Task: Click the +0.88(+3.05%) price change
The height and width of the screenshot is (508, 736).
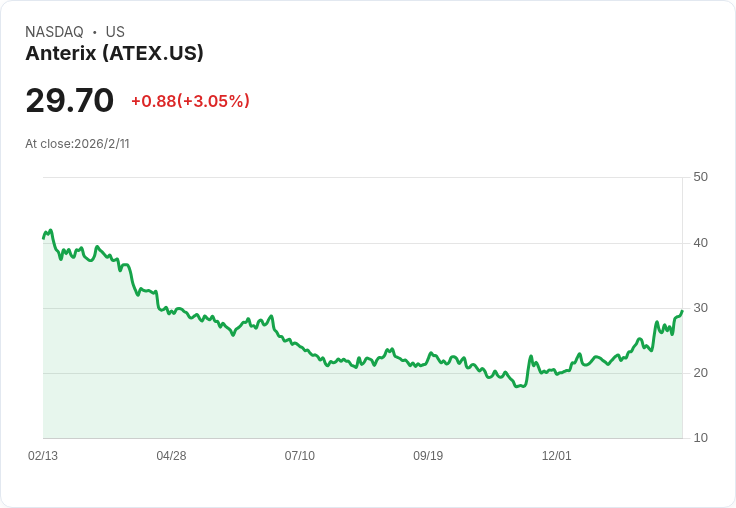Action: pyautogui.click(x=190, y=101)
